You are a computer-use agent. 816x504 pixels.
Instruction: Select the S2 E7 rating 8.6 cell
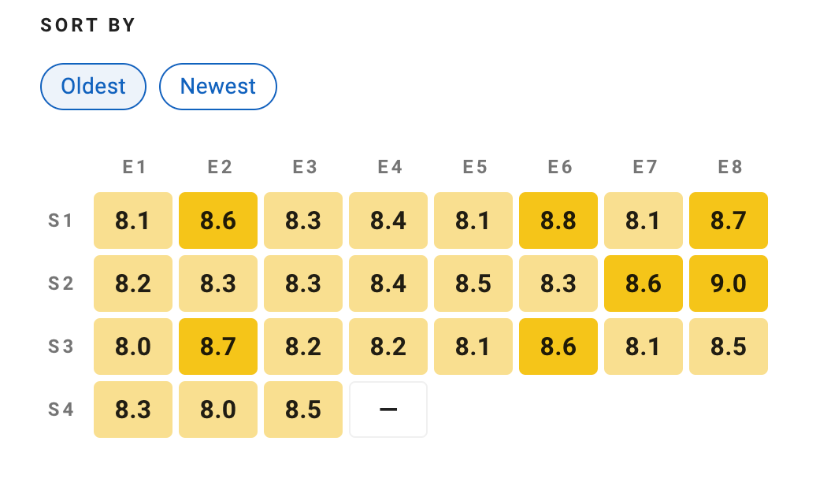(x=644, y=283)
